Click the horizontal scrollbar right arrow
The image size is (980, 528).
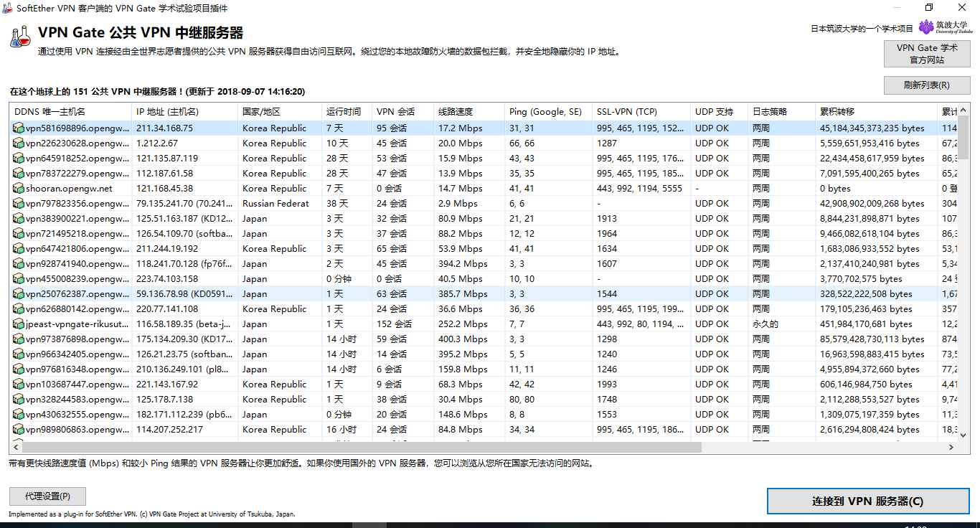pos(951,447)
